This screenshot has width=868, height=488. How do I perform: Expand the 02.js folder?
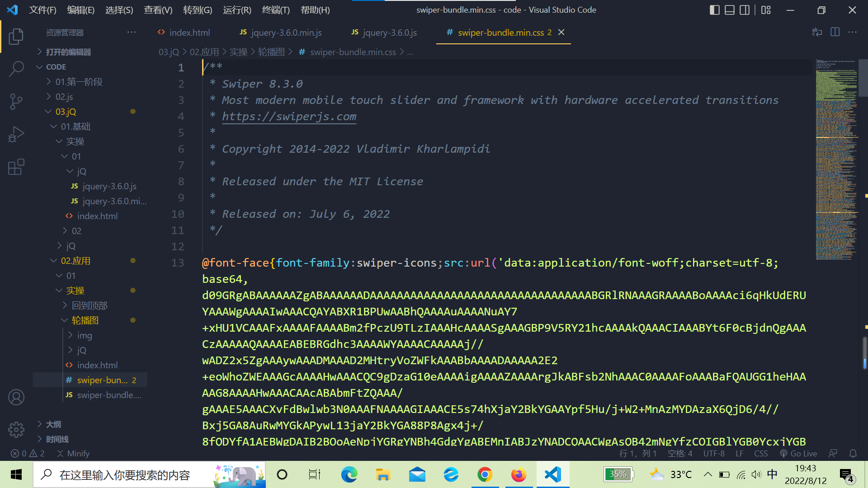[64, 97]
